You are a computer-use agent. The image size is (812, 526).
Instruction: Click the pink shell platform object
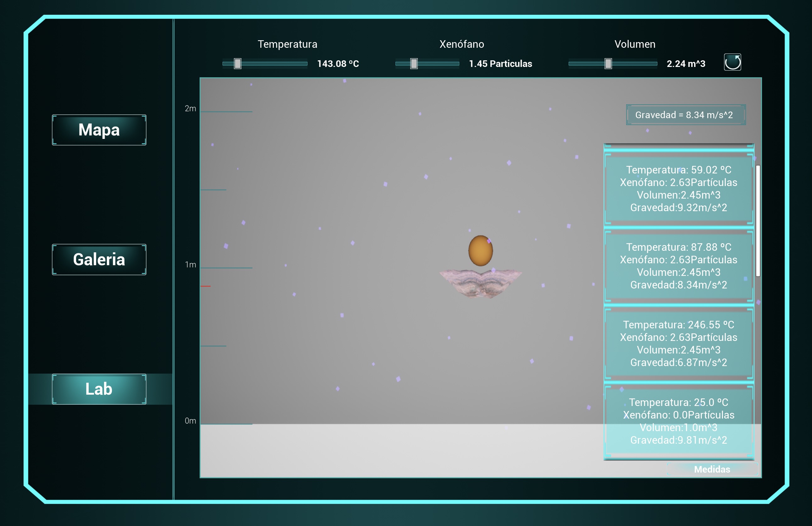tap(480, 282)
